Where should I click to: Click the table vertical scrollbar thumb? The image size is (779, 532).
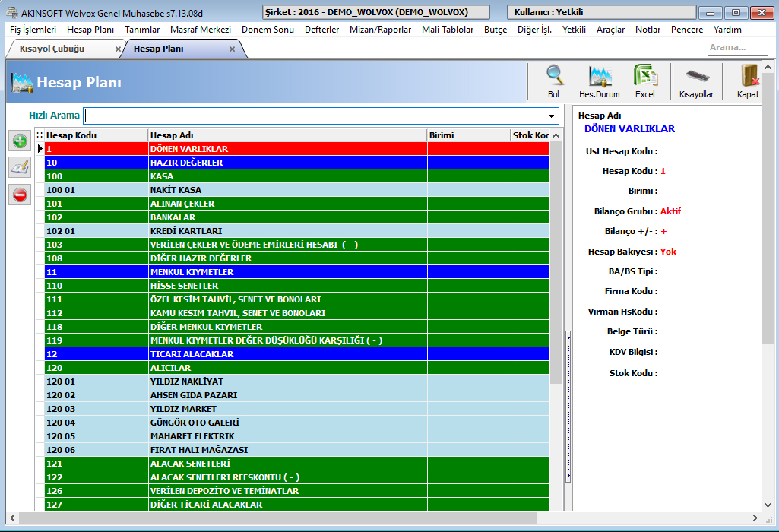556,263
